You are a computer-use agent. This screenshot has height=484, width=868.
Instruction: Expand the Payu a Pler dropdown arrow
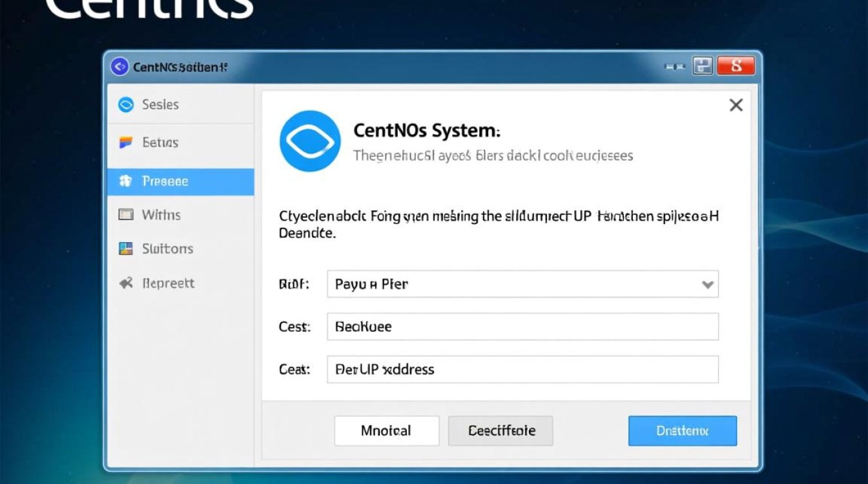708,285
